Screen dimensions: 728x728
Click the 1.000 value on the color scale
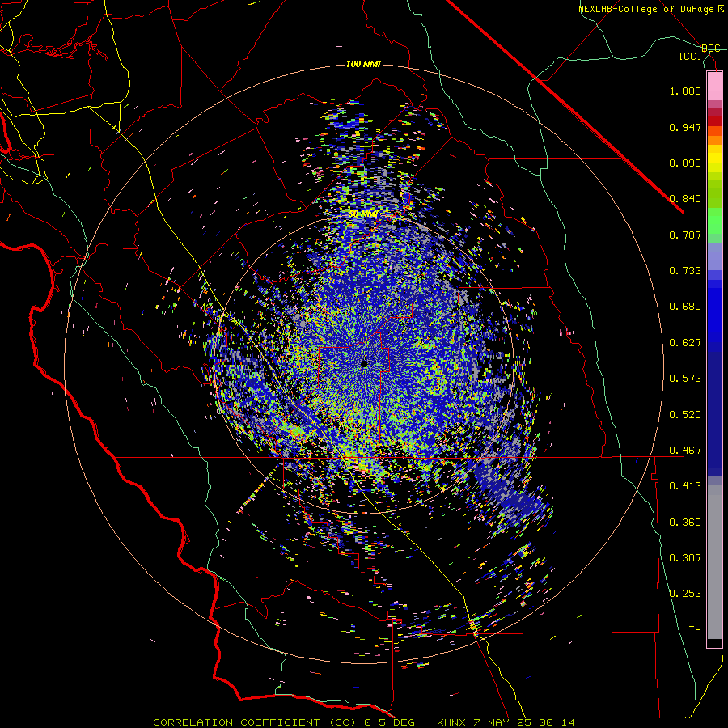pos(685,91)
